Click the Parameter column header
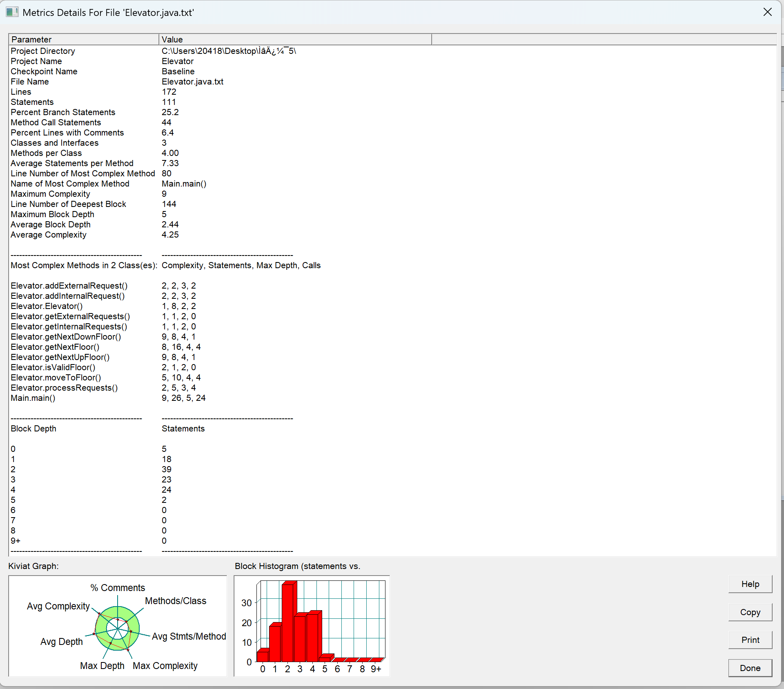 83,40
